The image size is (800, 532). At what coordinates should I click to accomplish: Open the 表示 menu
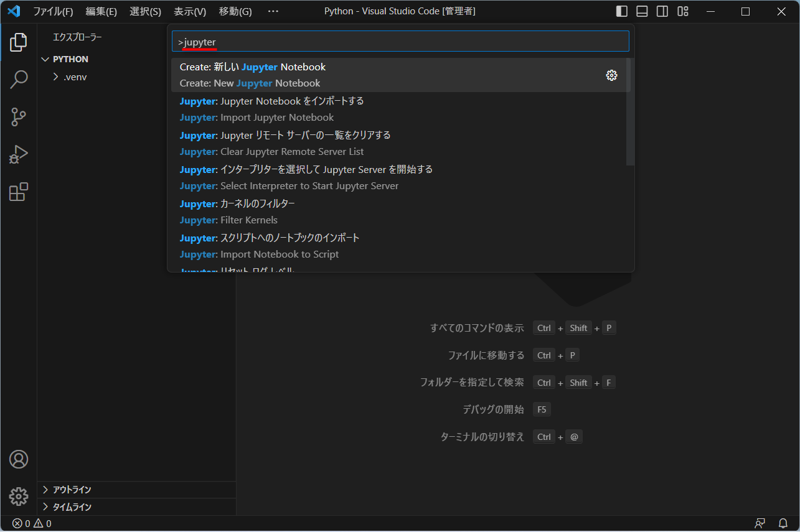(189, 11)
